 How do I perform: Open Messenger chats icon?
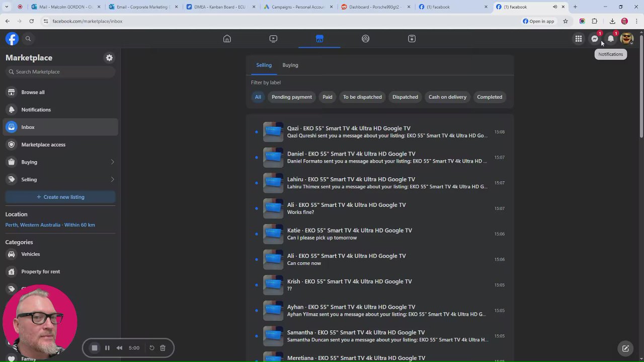595,39
